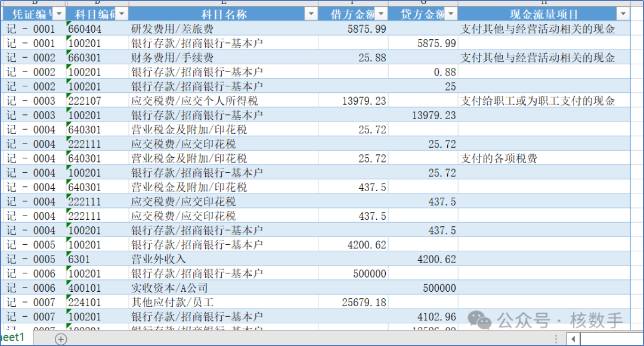Select debit 13979.23 in 应交个人所得税 row
The width and height of the screenshot is (644, 346).
[353, 101]
